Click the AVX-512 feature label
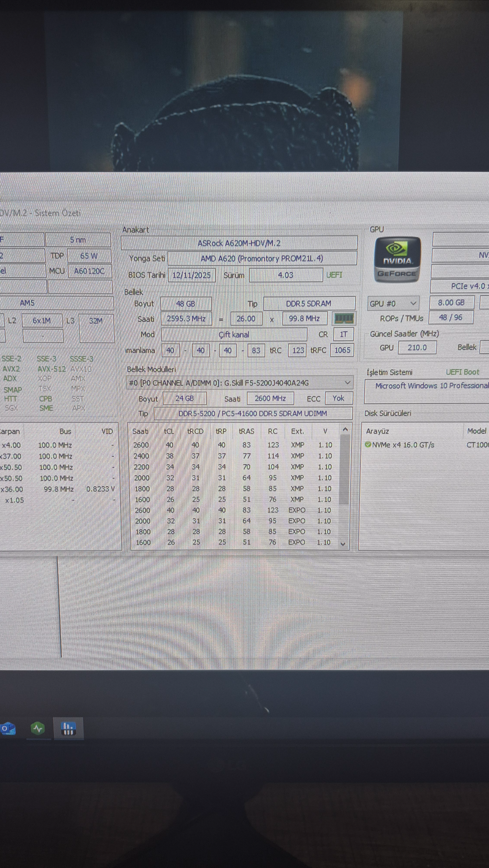 coord(51,369)
